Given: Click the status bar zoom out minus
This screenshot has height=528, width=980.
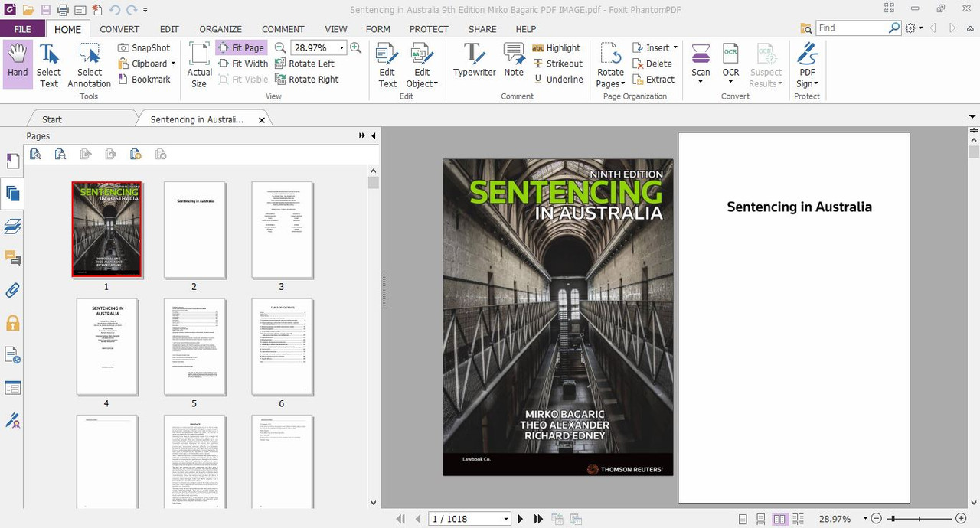Looking at the screenshot, I should tap(877, 519).
